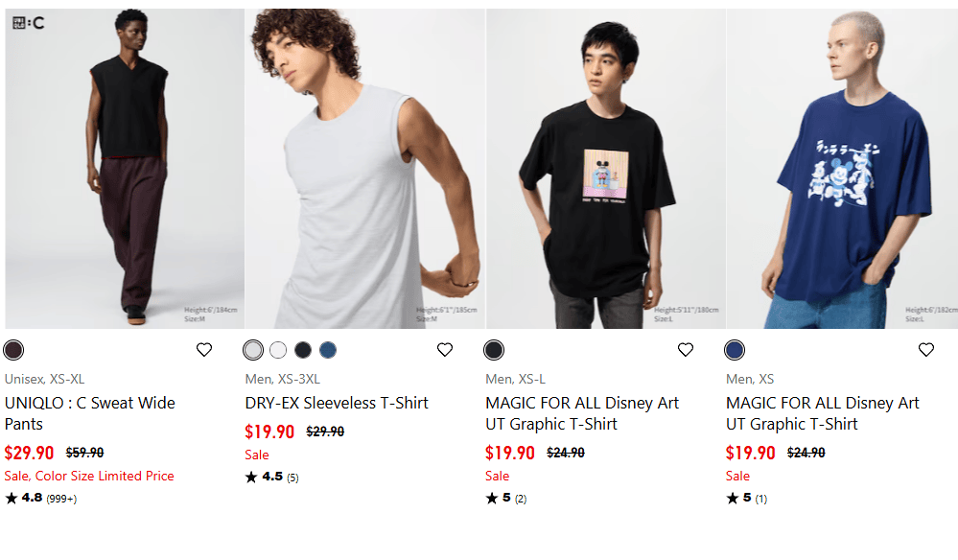This screenshot has height=560, width=958.
Task: Click heart icon for DRY-EX Sleeveless T-Shirt
Action: pyautogui.click(x=445, y=350)
